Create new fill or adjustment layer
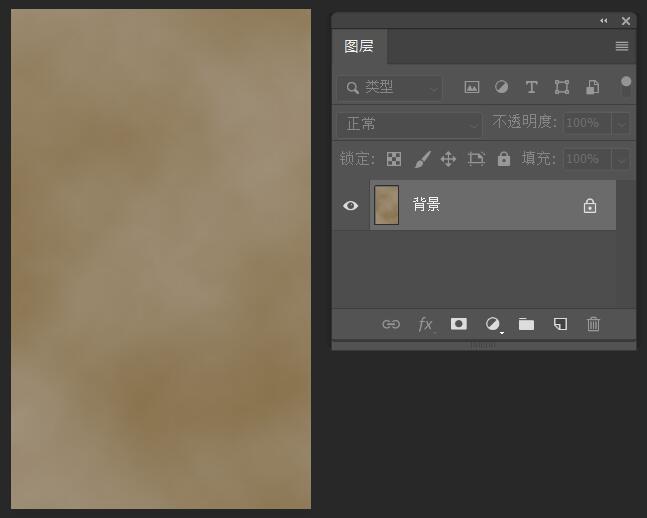Image resolution: width=647 pixels, height=518 pixels. [493, 324]
